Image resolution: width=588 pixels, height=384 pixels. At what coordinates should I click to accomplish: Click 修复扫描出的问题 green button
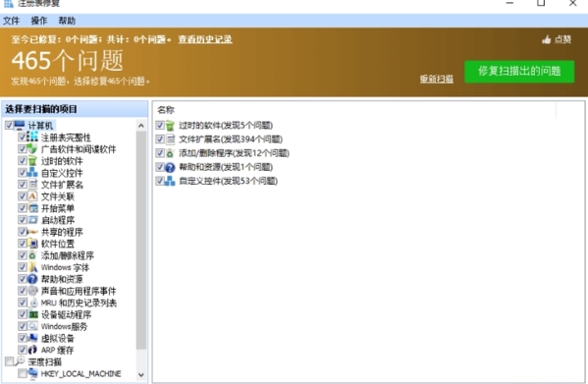click(519, 72)
